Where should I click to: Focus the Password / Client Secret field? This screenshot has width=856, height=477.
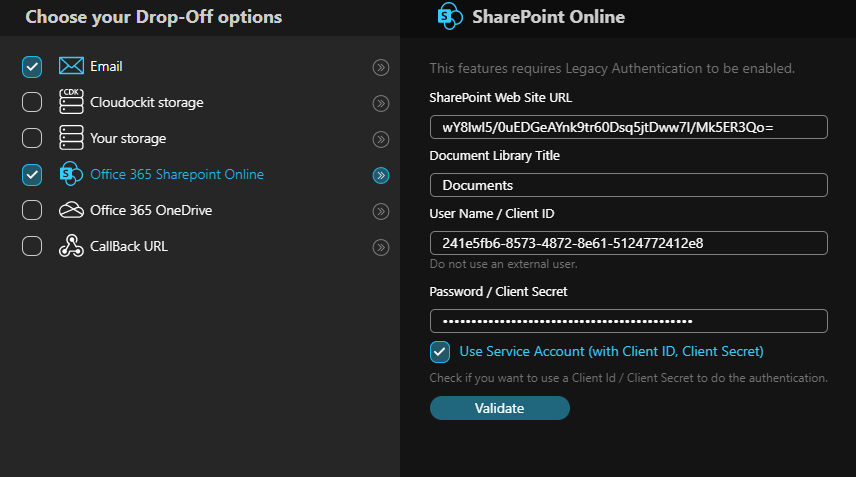[x=628, y=321]
